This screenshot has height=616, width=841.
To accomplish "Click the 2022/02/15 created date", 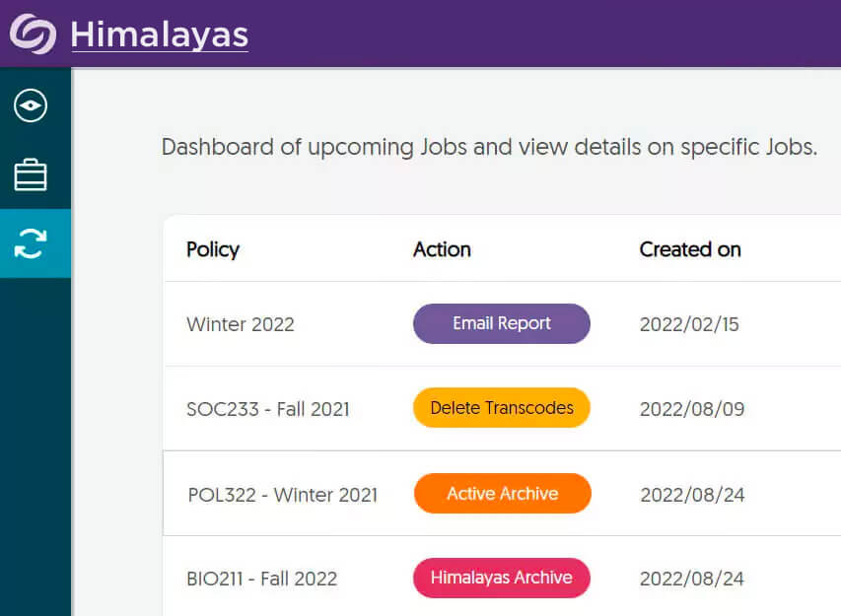I will (x=689, y=324).
